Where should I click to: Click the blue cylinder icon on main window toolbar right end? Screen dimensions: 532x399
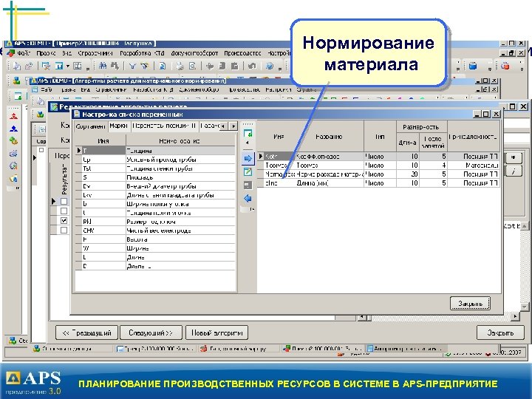click(473, 66)
